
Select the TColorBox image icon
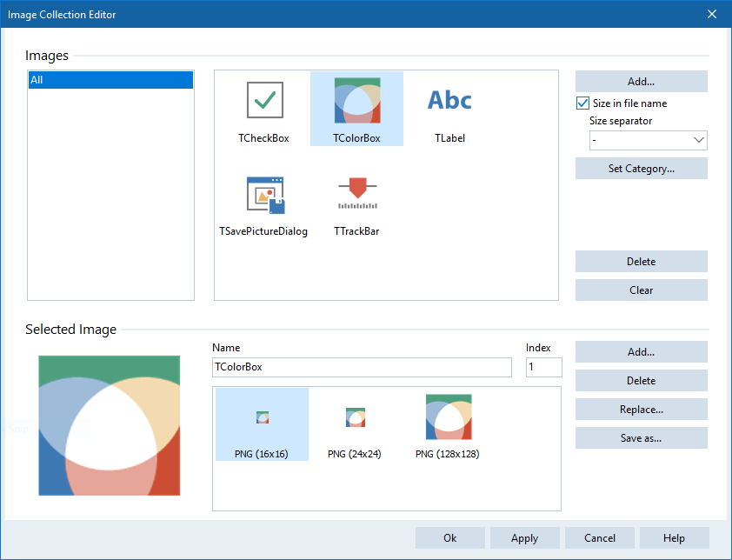356,100
